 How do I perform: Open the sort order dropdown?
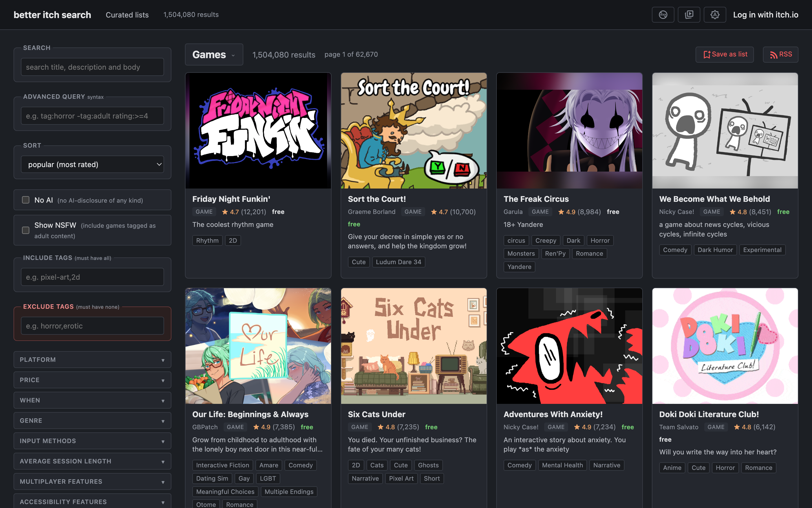pyautogui.click(x=92, y=164)
